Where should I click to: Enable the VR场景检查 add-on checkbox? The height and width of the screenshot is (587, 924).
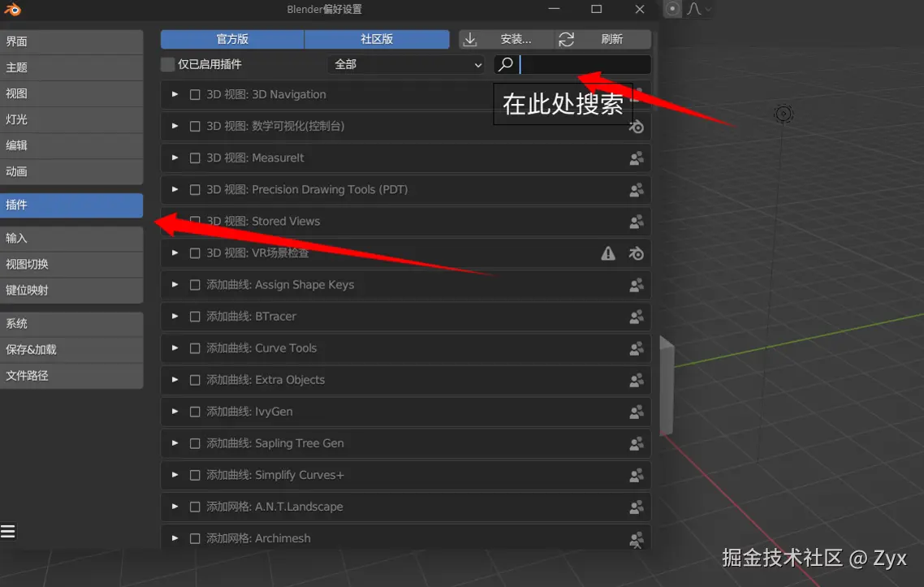pos(195,253)
